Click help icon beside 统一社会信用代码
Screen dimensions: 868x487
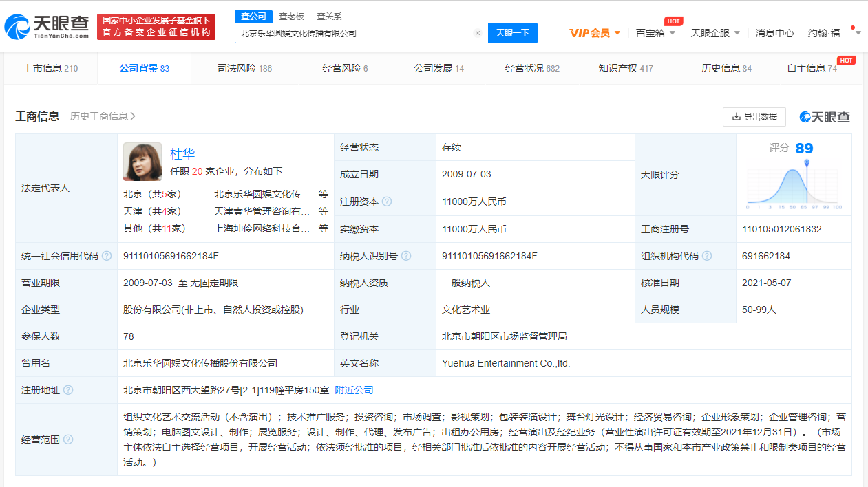tap(107, 256)
